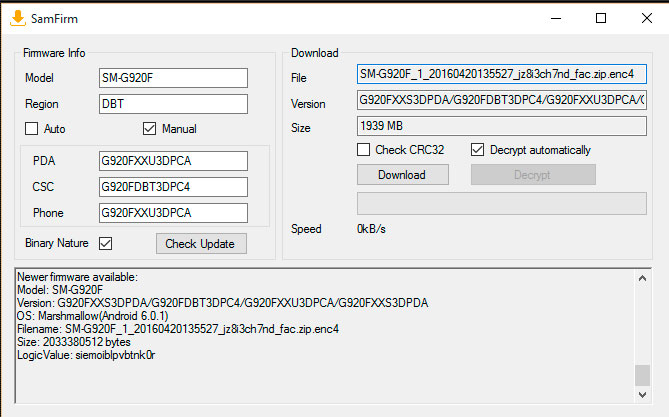Close the SamFirm window

click(645, 18)
